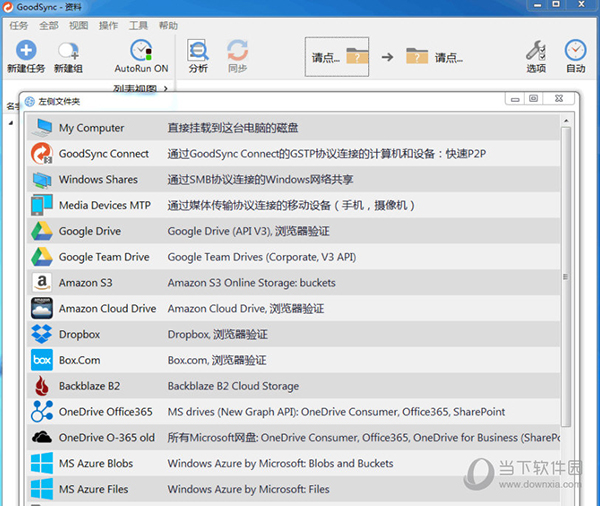Click 'Dropbox' name label
The width and height of the screenshot is (600, 506).
coord(79,335)
